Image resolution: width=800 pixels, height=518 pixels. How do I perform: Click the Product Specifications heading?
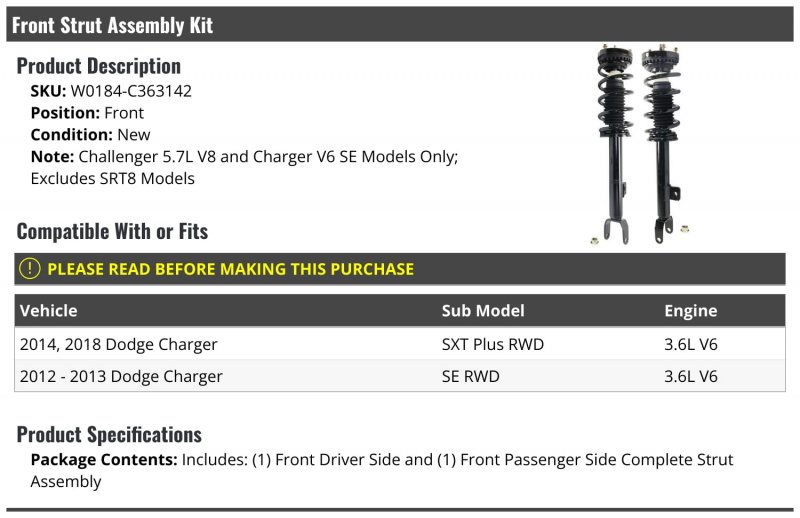[109, 434]
